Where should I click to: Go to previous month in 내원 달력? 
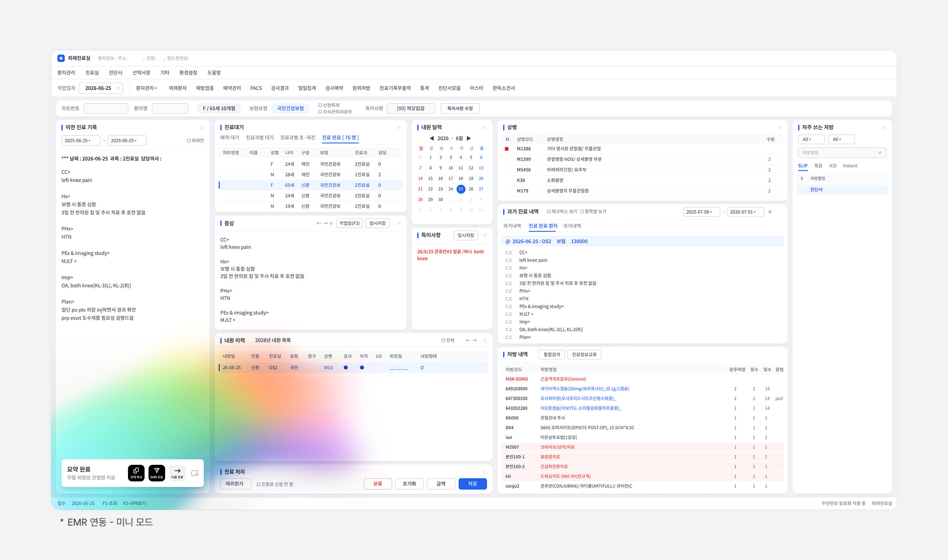pyautogui.click(x=431, y=138)
